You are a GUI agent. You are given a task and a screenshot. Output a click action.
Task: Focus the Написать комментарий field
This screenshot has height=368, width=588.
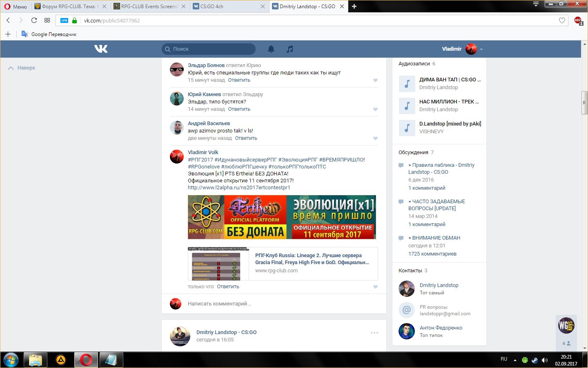(x=282, y=304)
